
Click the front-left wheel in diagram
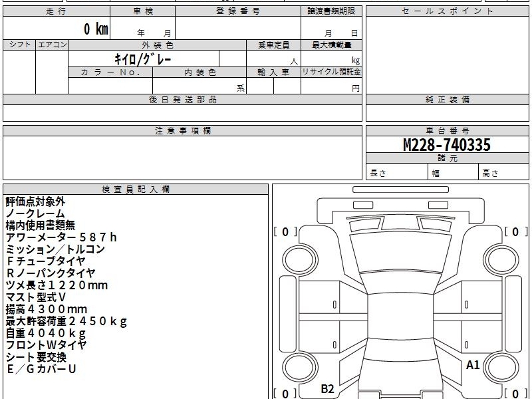[300, 260]
